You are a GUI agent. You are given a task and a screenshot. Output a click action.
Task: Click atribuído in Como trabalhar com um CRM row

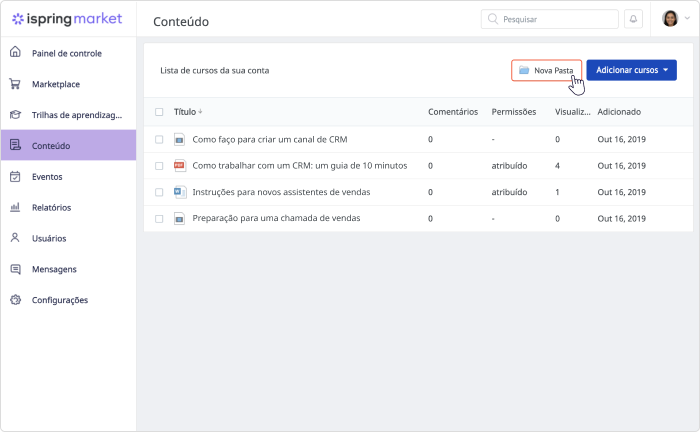(509, 166)
